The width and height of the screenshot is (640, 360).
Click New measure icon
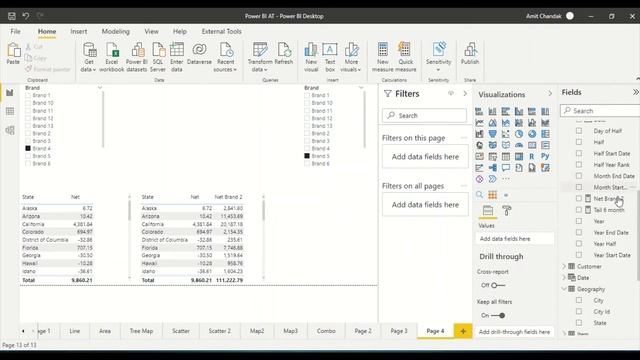(x=382, y=57)
